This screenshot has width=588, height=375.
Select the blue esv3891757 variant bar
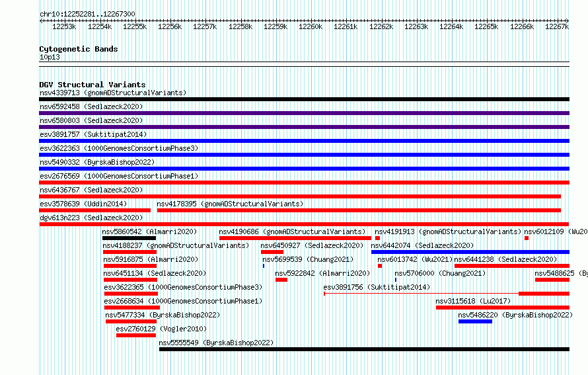304,141
